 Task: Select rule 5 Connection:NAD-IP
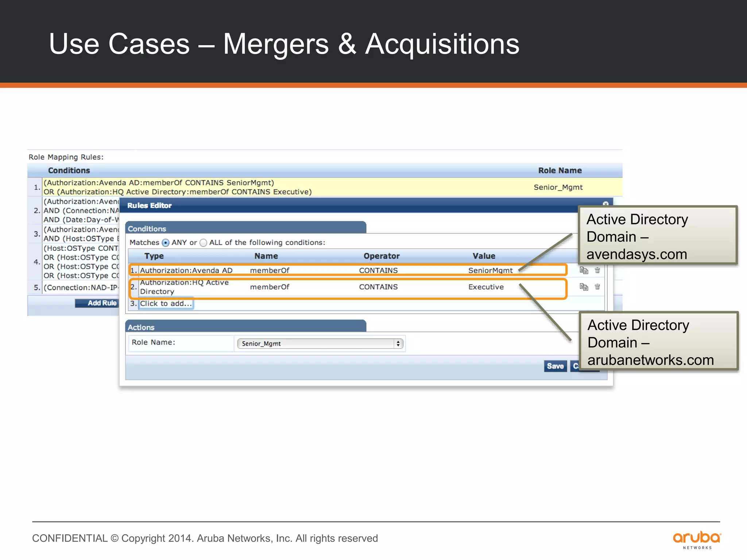[x=74, y=288]
